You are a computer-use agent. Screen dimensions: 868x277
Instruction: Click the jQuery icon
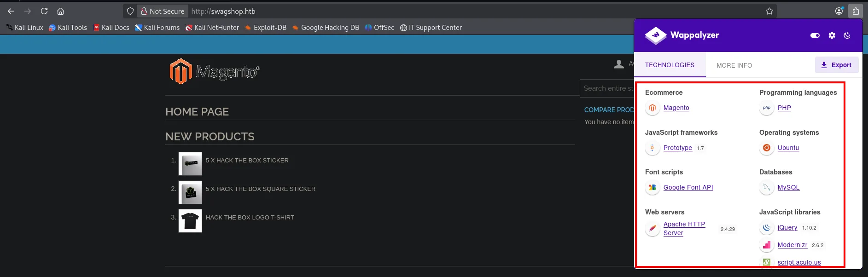(x=767, y=228)
